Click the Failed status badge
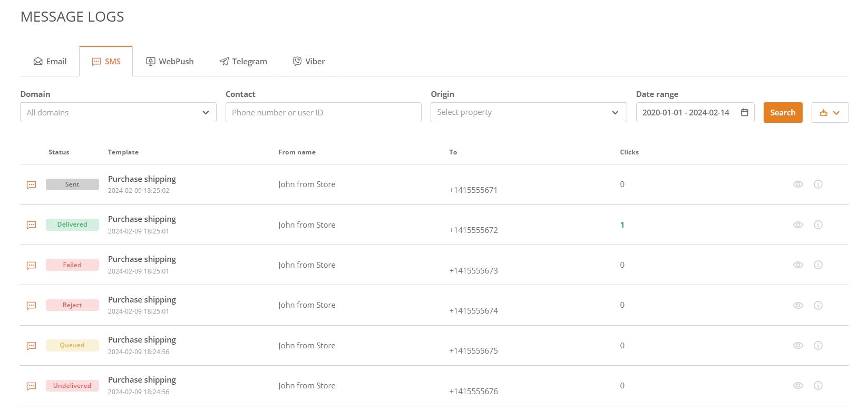This screenshot has height=410, width=868. [72, 265]
